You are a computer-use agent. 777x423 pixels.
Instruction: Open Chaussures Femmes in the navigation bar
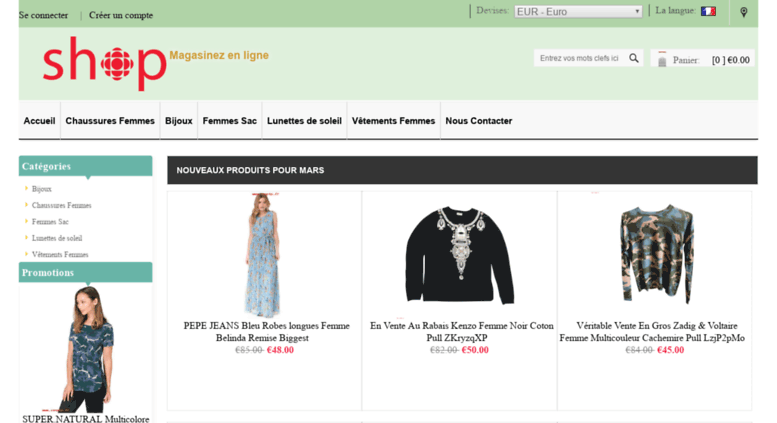click(110, 121)
